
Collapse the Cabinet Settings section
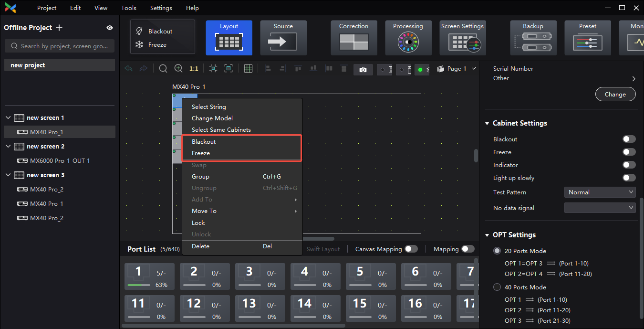click(x=488, y=123)
